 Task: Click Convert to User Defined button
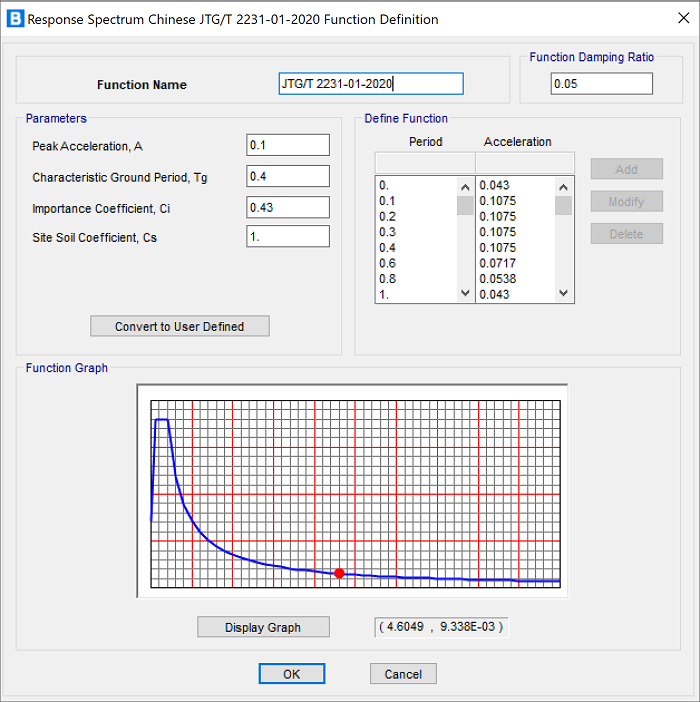pos(180,326)
